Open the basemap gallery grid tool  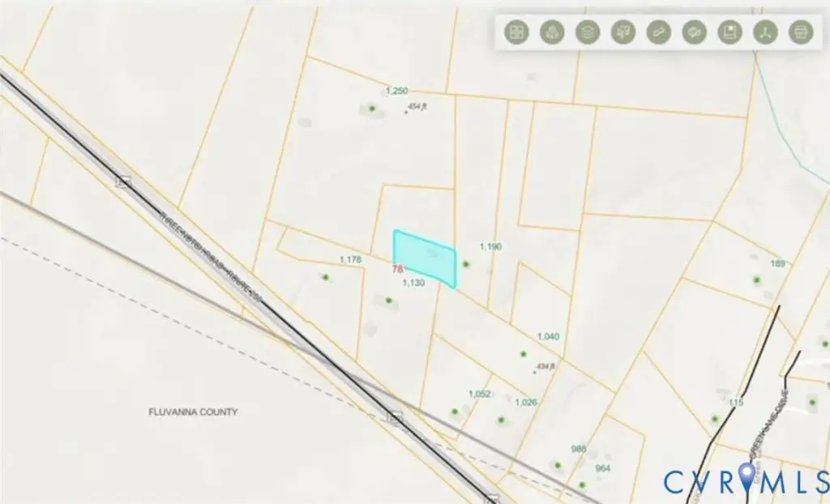coord(516,32)
